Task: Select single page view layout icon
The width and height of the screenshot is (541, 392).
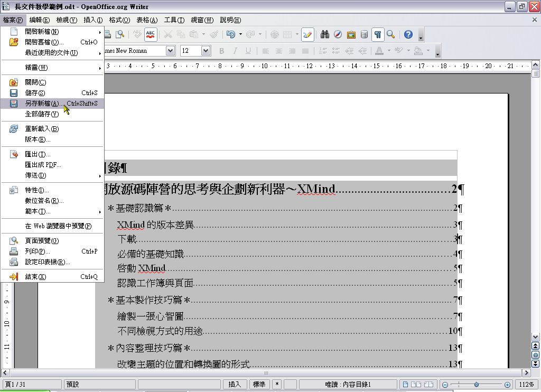Action: pyautogui.click(x=405, y=385)
